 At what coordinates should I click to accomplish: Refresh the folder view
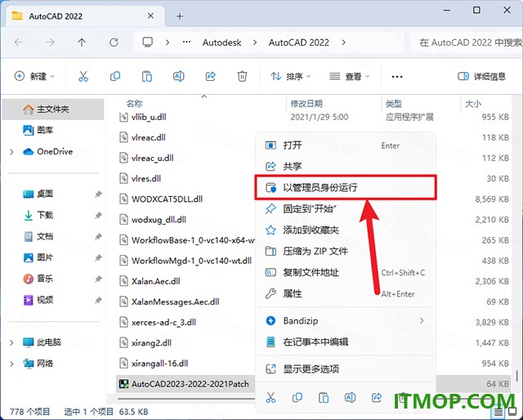114,42
